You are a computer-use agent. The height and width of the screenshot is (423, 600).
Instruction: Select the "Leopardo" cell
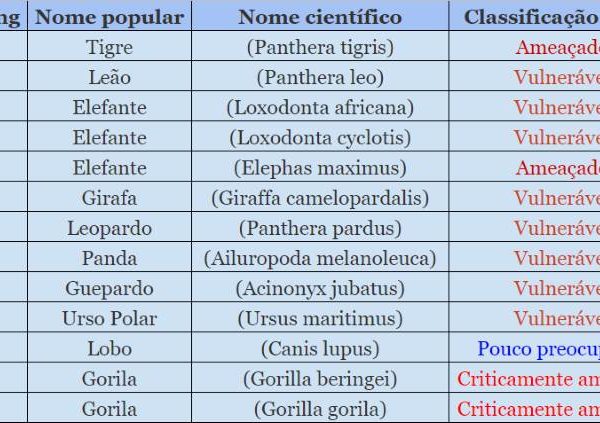coord(110,228)
